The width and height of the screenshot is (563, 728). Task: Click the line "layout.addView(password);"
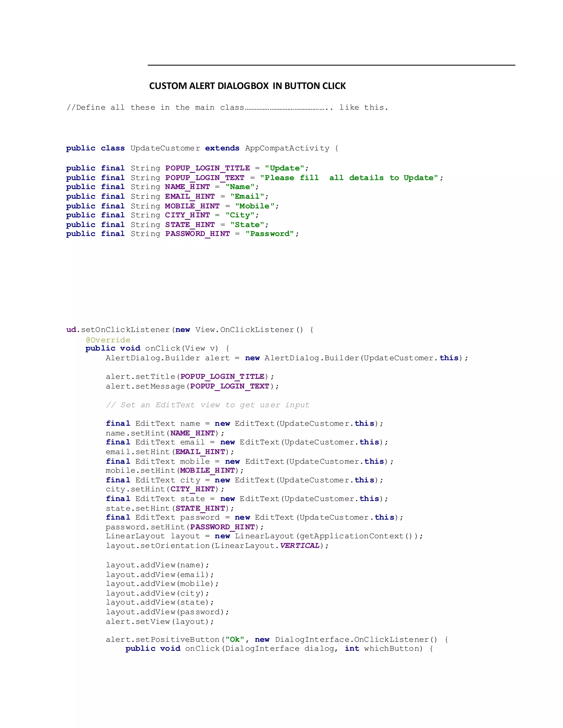(x=168, y=612)
